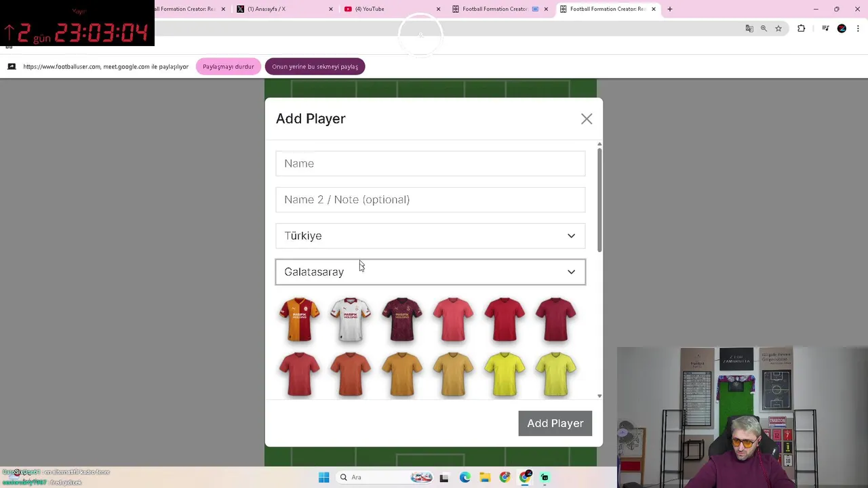Screen dimensions: 868x488
Task: Open a new browser tab
Action: pos(670,9)
